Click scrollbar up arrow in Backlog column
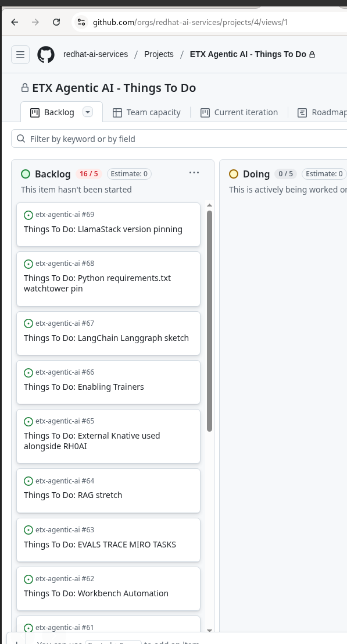347x644 pixels. tap(210, 205)
